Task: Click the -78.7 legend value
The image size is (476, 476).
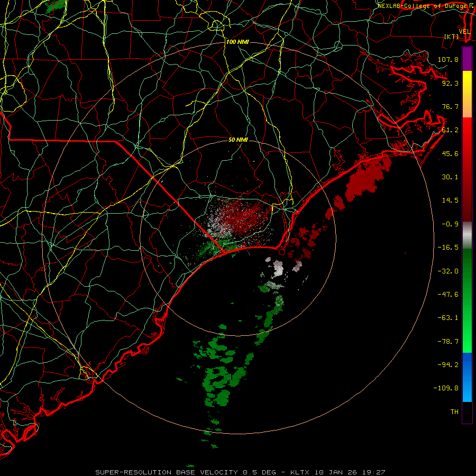Action: coord(448,342)
